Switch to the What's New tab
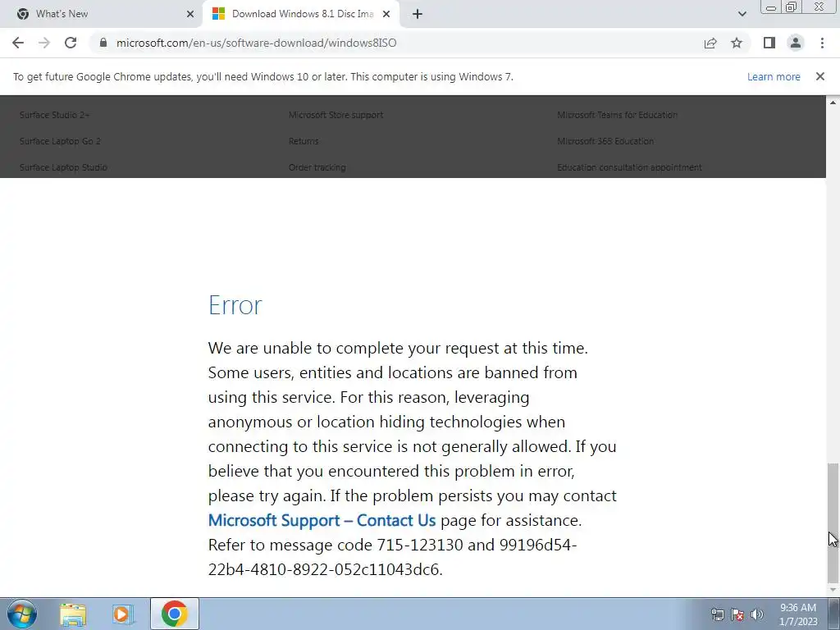Screen dimensions: 840x630 click(102, 14)
